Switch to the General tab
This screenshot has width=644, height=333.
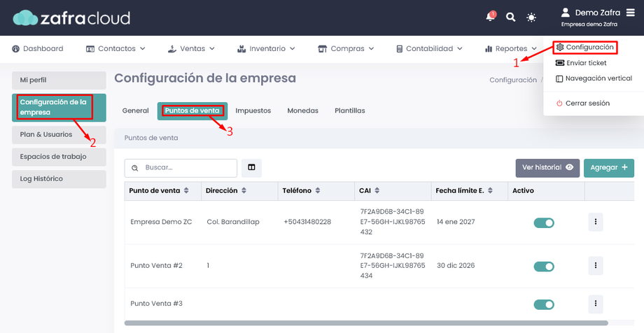coord(136,111)
